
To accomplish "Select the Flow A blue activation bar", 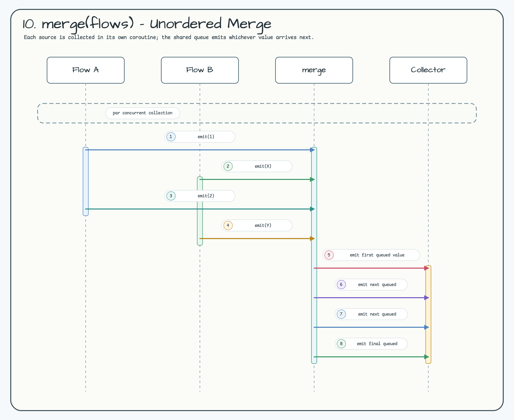I will click(86, 181).
